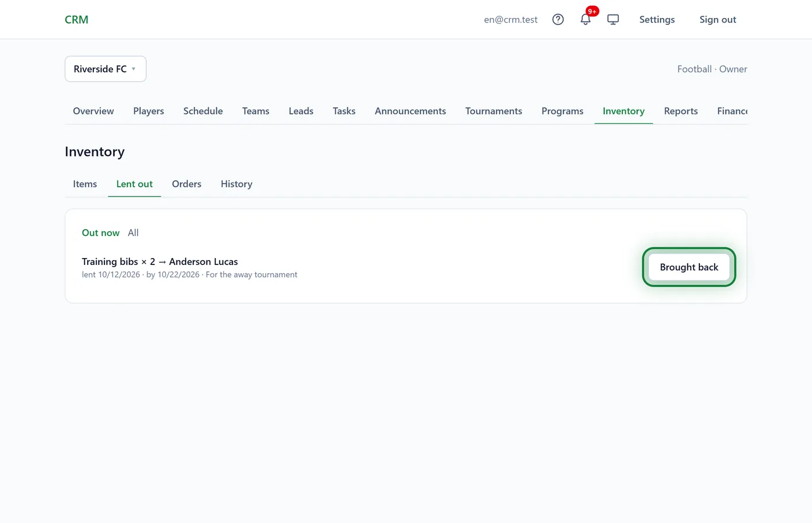The width and height of the screenshot is (812, 523).
Task: Expand the Riverside FC club dropdown
Action: point(106,69)
